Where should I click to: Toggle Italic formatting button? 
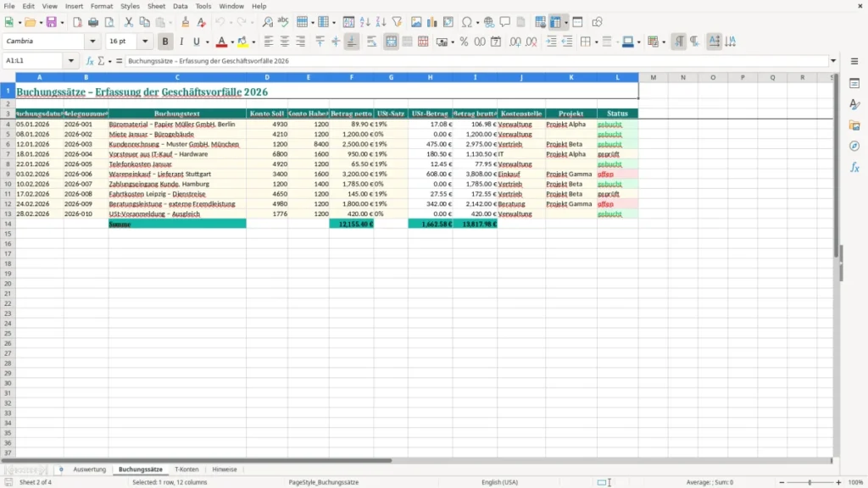181,42
